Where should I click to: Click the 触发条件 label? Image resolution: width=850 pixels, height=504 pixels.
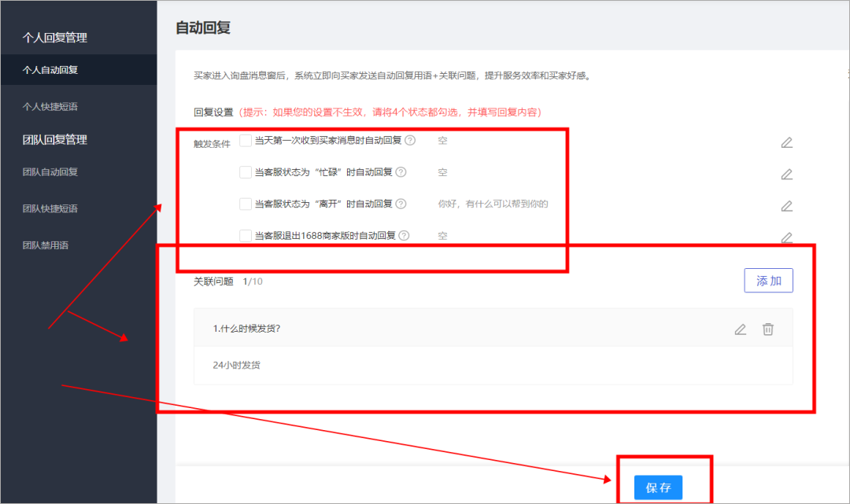[x=212, y=144]
